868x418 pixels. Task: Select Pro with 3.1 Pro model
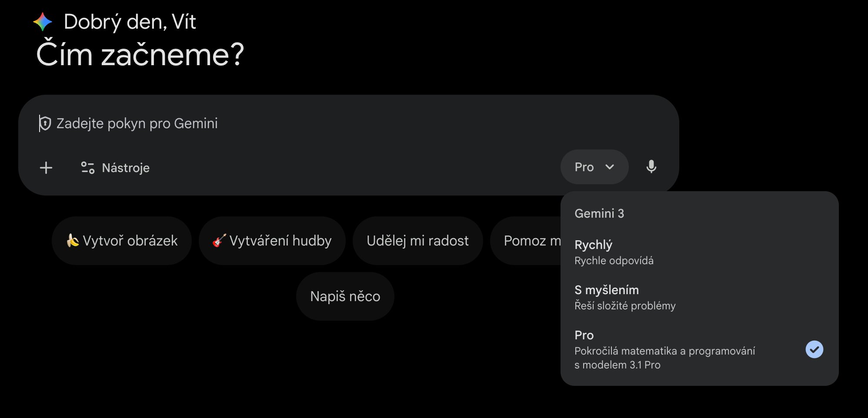[664, 349]
